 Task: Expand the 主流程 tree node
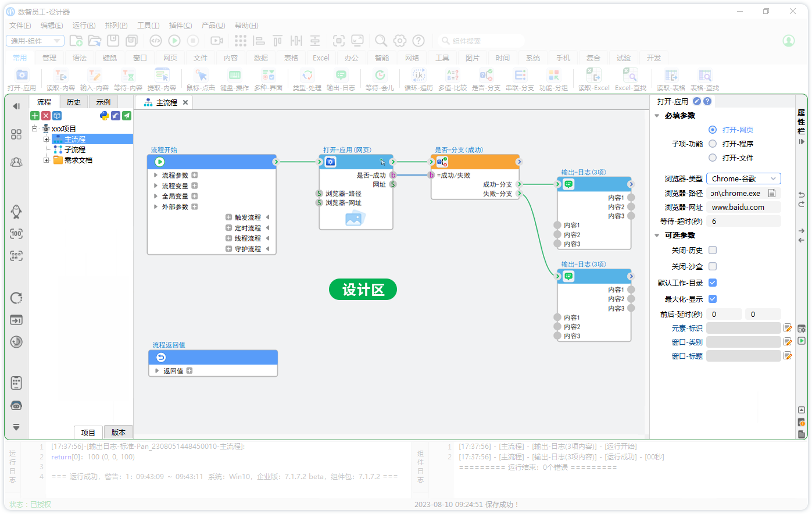click(46, 139)
